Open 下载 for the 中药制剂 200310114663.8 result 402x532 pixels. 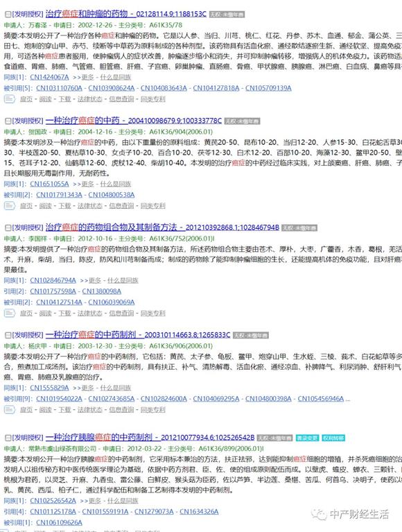pyautogui.click(x=64, y=409)
